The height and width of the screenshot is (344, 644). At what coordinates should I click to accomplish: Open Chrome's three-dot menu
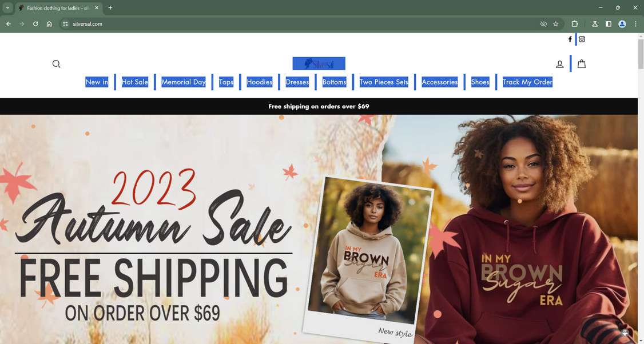[x=635, y=24]
